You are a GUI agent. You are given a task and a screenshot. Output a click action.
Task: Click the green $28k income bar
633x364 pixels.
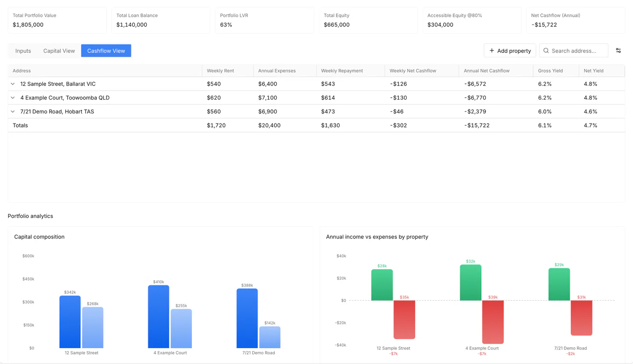(382, 285)
